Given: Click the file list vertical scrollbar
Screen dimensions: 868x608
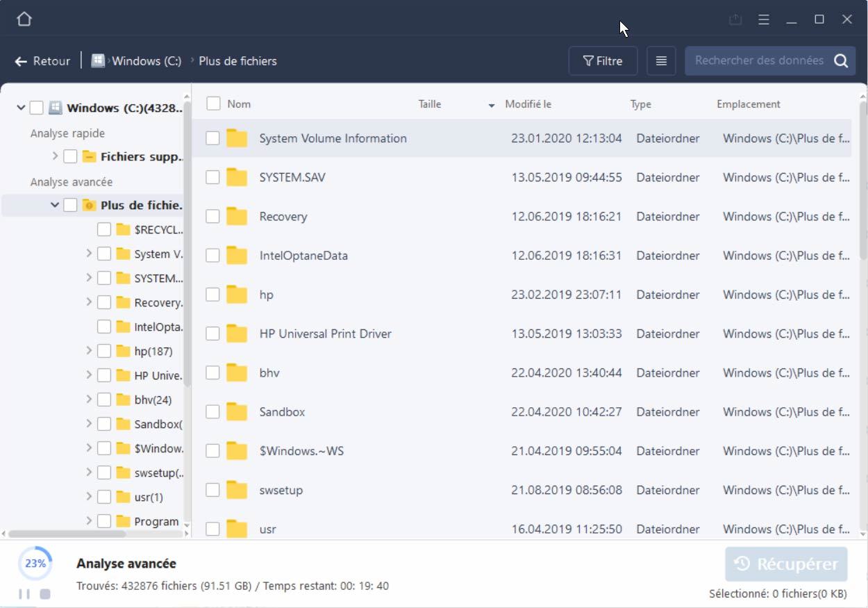Looking at the screenshot, I should pos(863,181).
